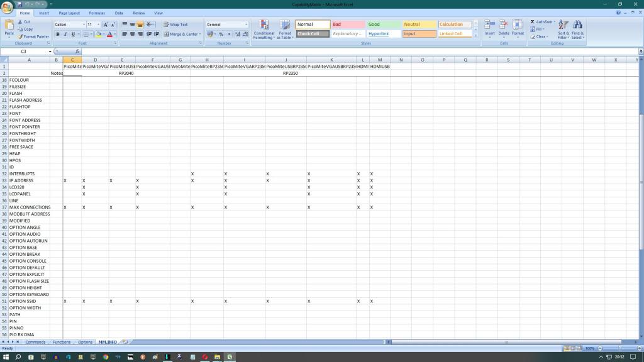Open the General number format dropdown
Image resolution: width=644 pixels, height=362 pixels.
coord(245,25)
